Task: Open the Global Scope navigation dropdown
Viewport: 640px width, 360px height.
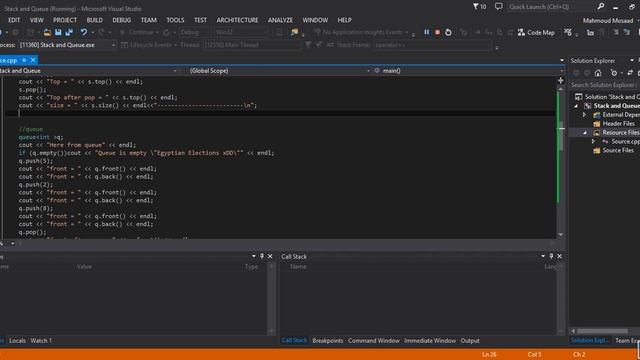Action: (279, 71)
